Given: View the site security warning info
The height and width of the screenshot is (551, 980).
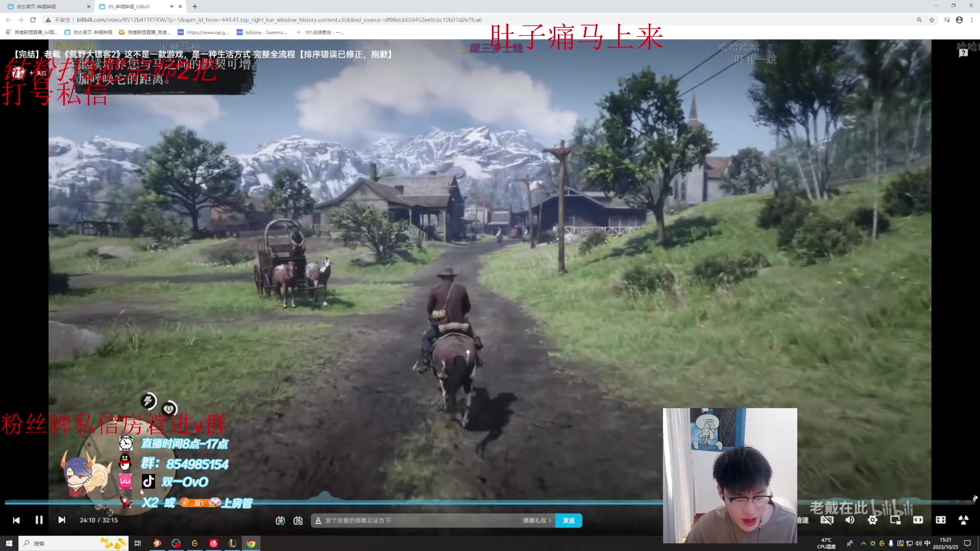Looking at the screenshot, I should [58, 20].
